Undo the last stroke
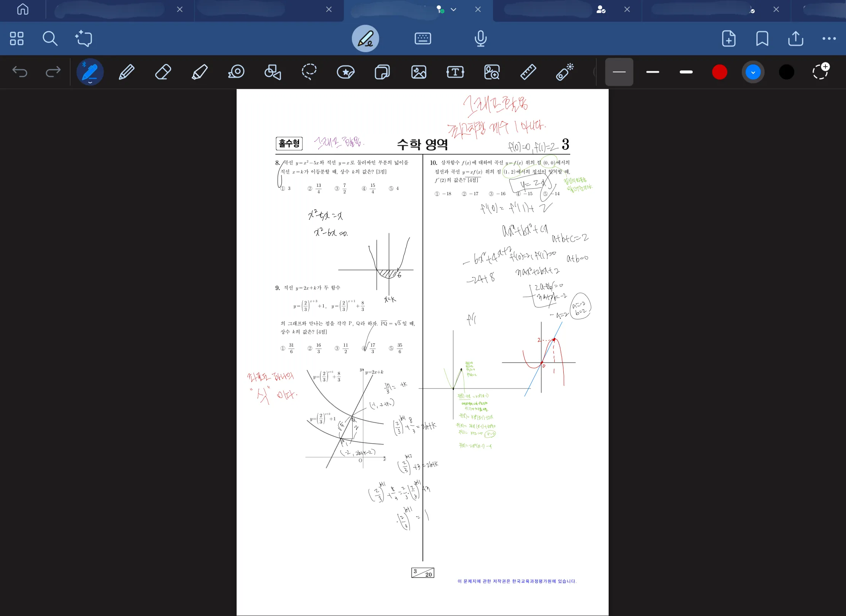The width and height of the screenshot is (846, 616). pyautogui.click(x=20, y=72)
